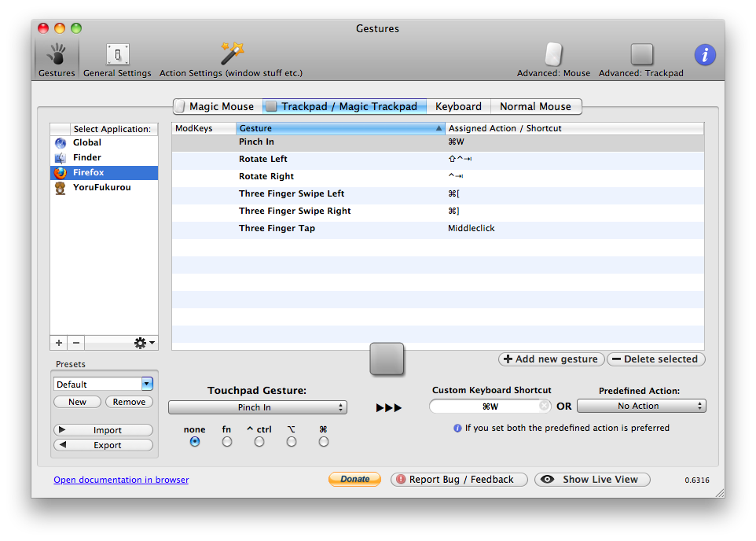Click the Remove preset button

click(129, 402)
